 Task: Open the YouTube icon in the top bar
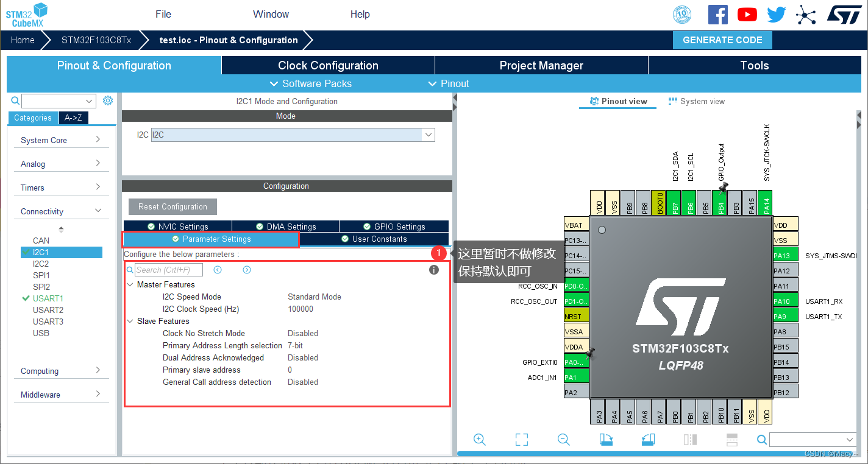pos(747,14)
